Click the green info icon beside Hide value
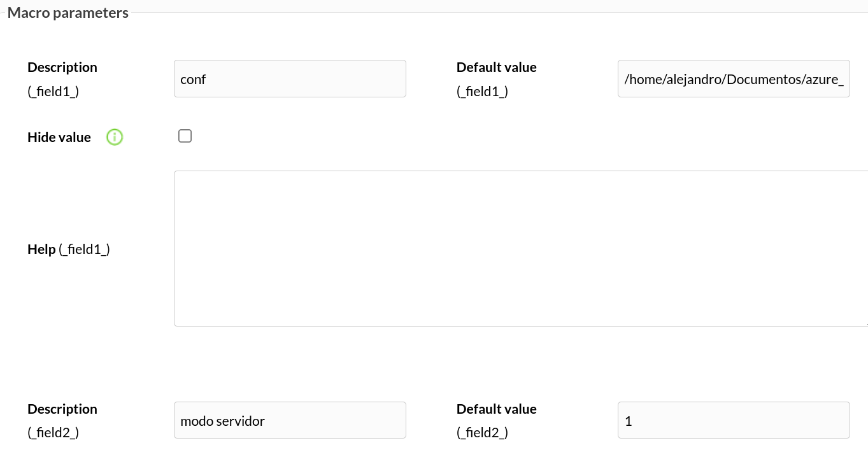 [x=115, y=137]
